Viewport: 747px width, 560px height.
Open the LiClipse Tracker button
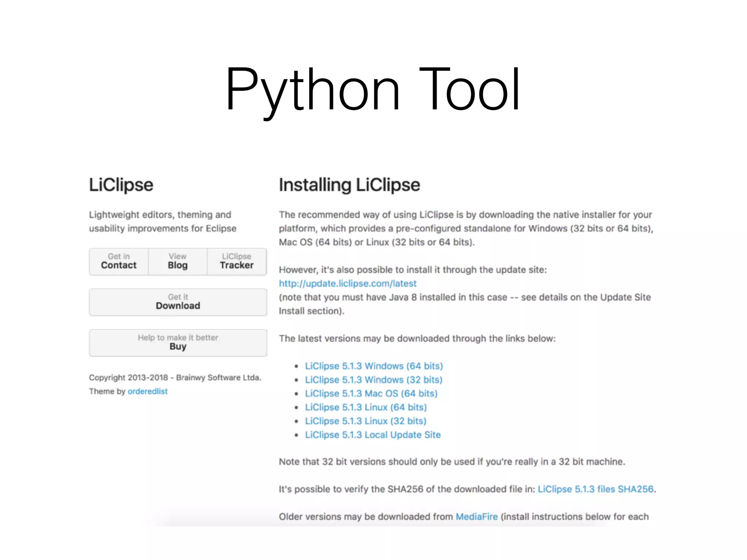point(237,261)
